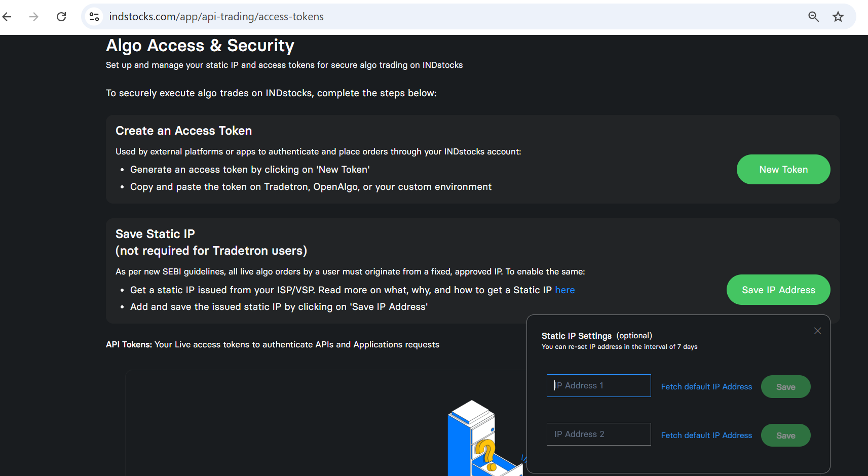
Task: Click the browser forward arrow
Action: pos(34,17)
